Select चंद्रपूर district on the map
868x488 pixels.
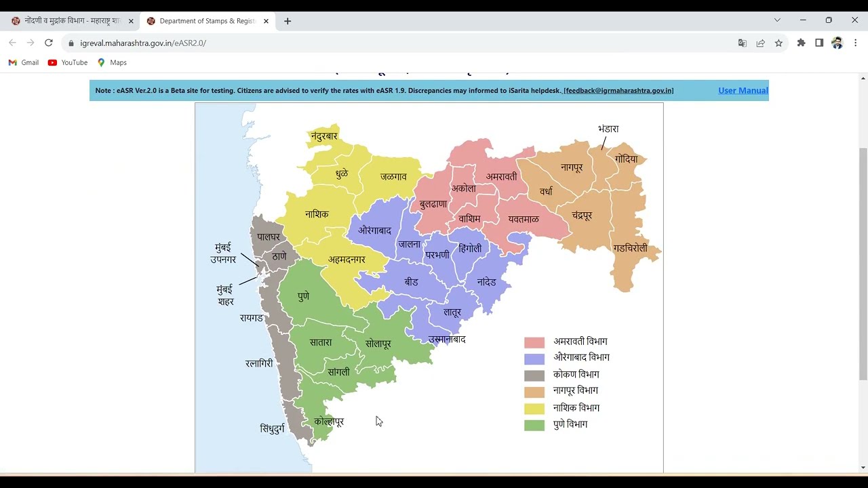click(x=582, y=216)
